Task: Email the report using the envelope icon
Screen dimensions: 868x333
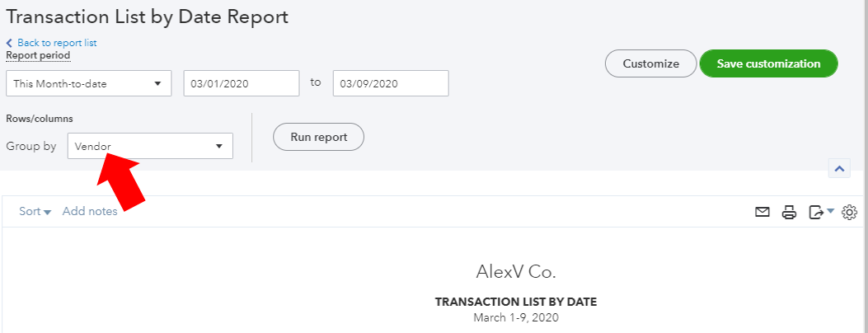Action: (762, 212)
